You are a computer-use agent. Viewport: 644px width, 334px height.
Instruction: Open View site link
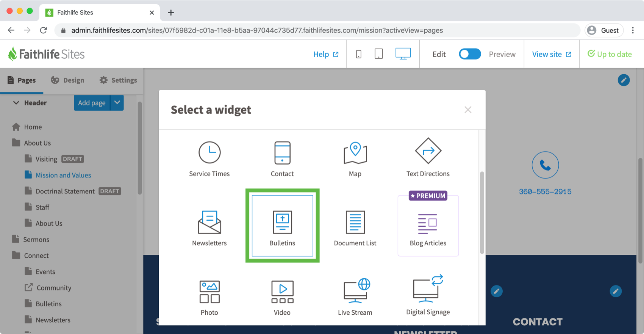click(552, 54)
